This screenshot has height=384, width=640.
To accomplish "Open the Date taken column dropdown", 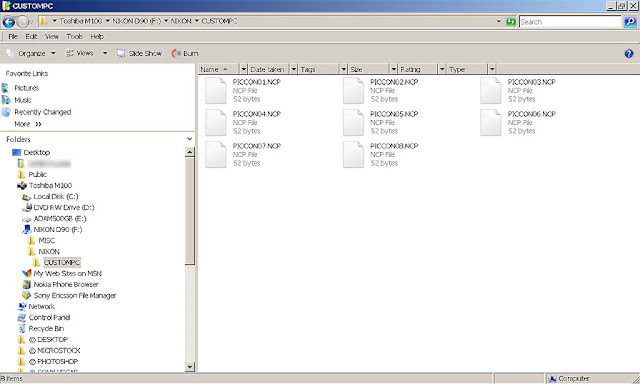I will (293, 69).
